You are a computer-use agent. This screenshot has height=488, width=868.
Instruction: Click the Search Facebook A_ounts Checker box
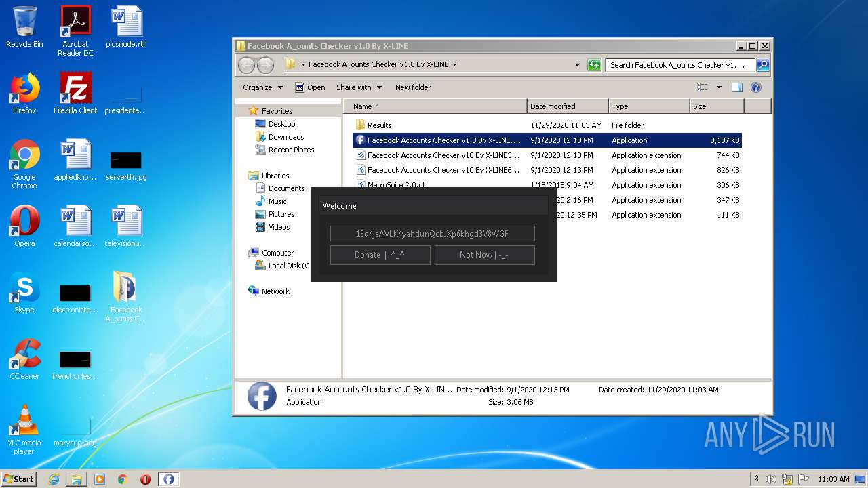[680, 65]
